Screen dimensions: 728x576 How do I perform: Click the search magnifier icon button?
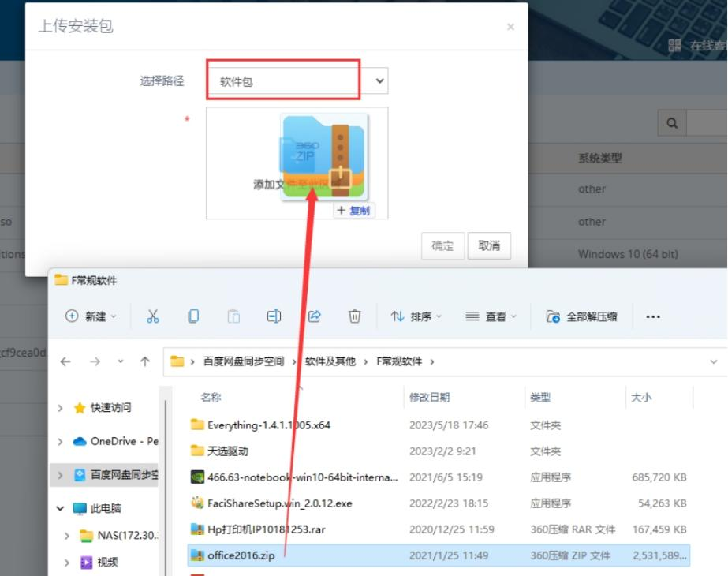point(672,123)
